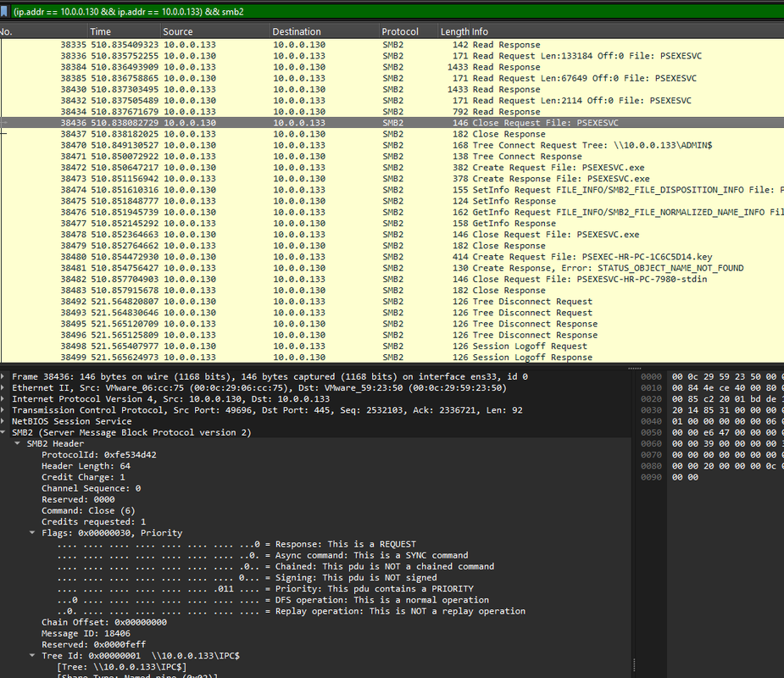Click hex dump row at offset 0050
Screen dimensions: 784x678
(712, 432)
